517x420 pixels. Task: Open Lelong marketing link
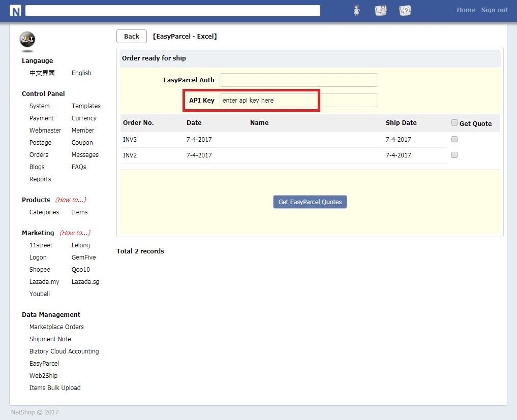click(x=80, y=245)
